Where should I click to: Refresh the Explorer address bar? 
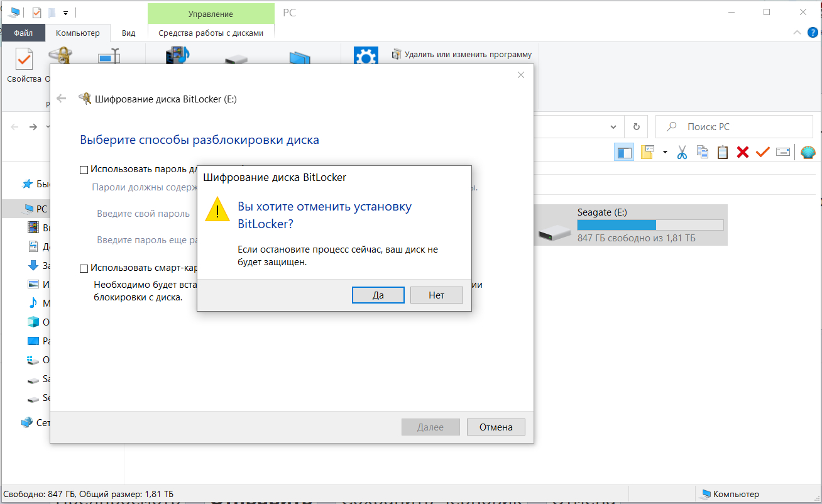[x=637, y=126]
